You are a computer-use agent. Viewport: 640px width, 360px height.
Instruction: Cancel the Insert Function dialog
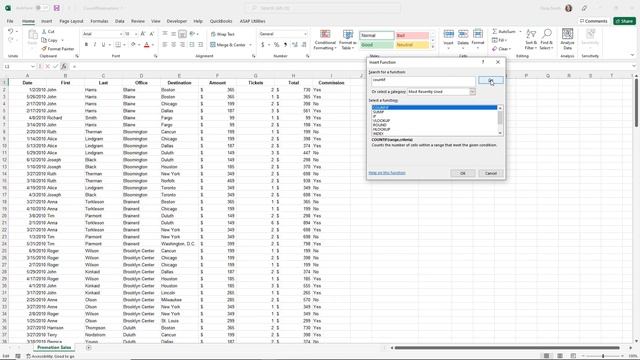tap(491, 173)
